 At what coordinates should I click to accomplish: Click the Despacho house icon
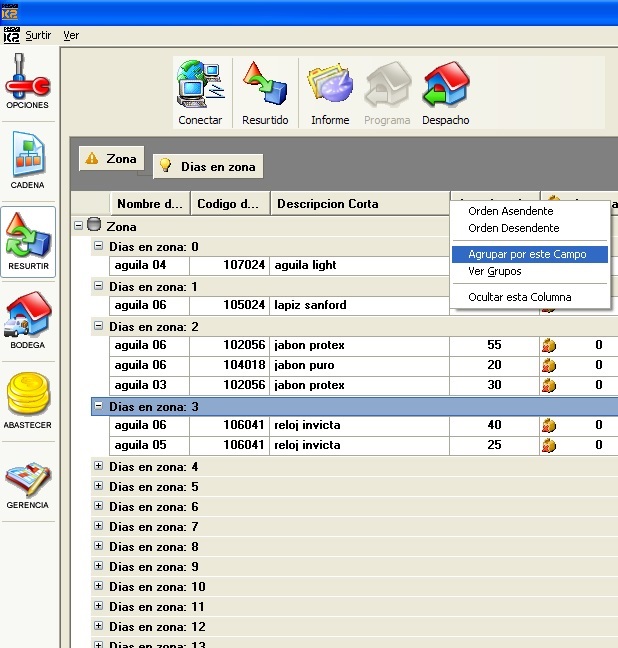(446, 93)
